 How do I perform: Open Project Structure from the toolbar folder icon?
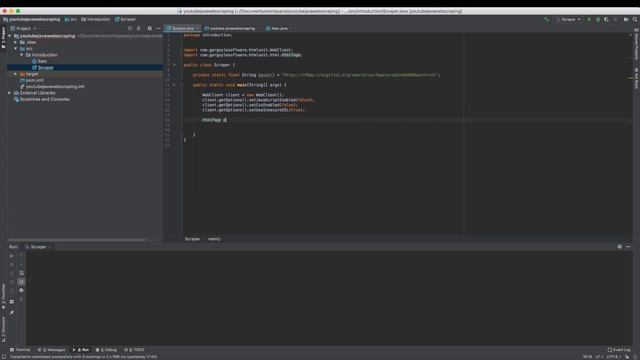tap(626, 20)
